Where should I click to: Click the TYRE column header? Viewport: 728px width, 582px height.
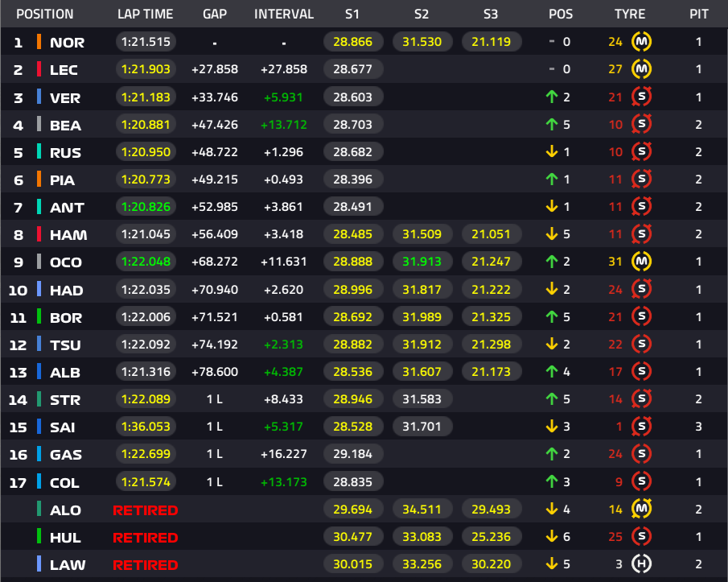coord(630,14)
